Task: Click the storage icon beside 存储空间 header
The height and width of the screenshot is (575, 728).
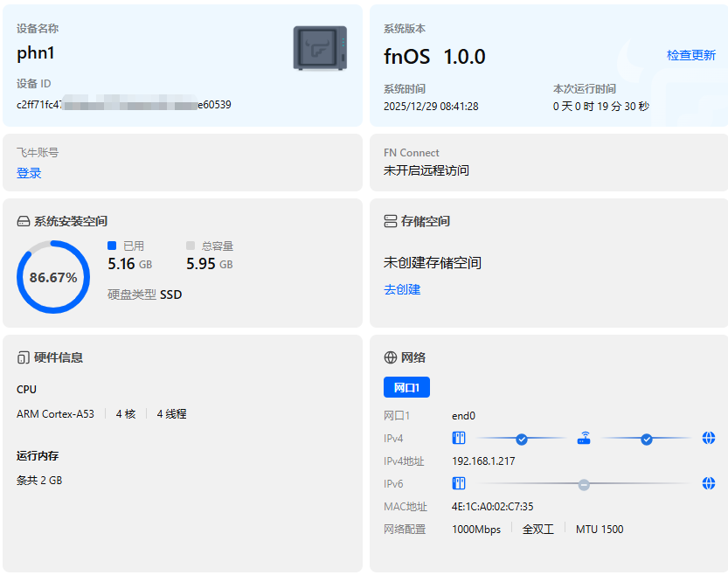Action: (x=390, y=221)
